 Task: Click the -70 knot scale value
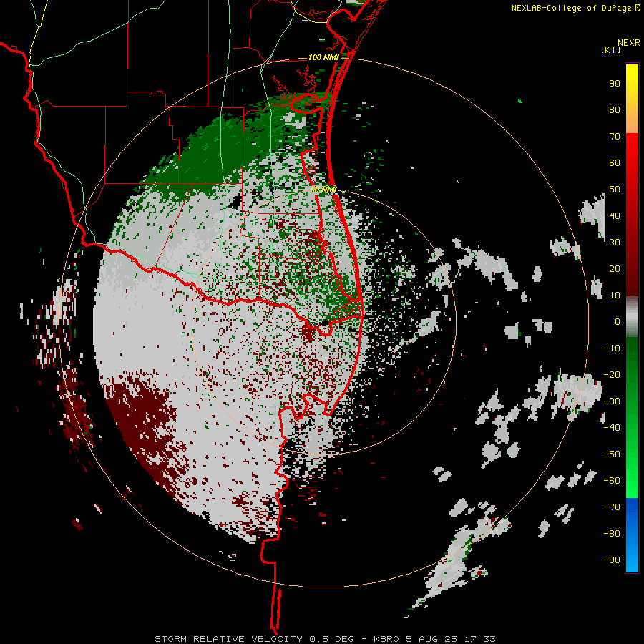click(612, 507)
